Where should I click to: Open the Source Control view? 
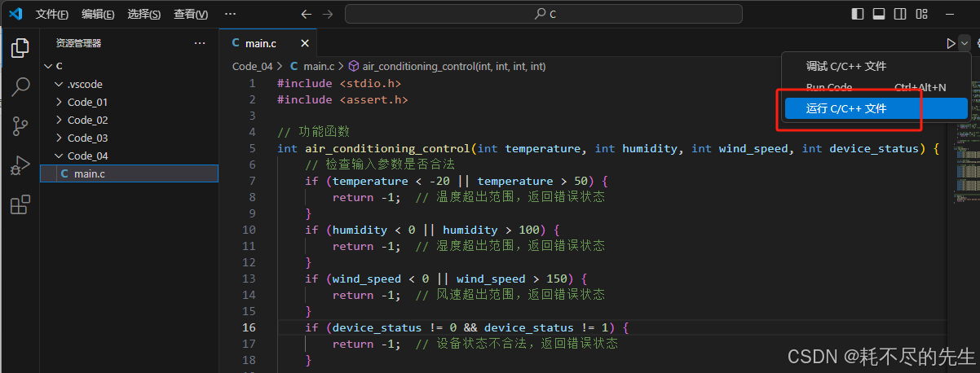point(20,126)
